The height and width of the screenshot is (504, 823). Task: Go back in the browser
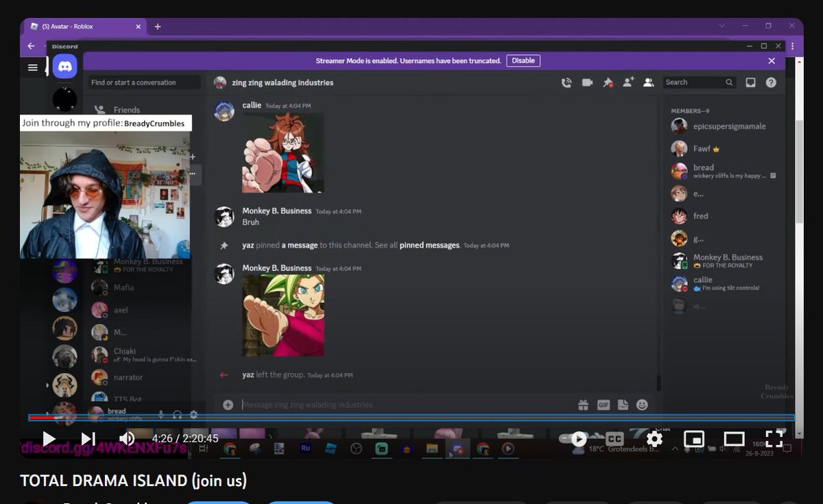31,46
